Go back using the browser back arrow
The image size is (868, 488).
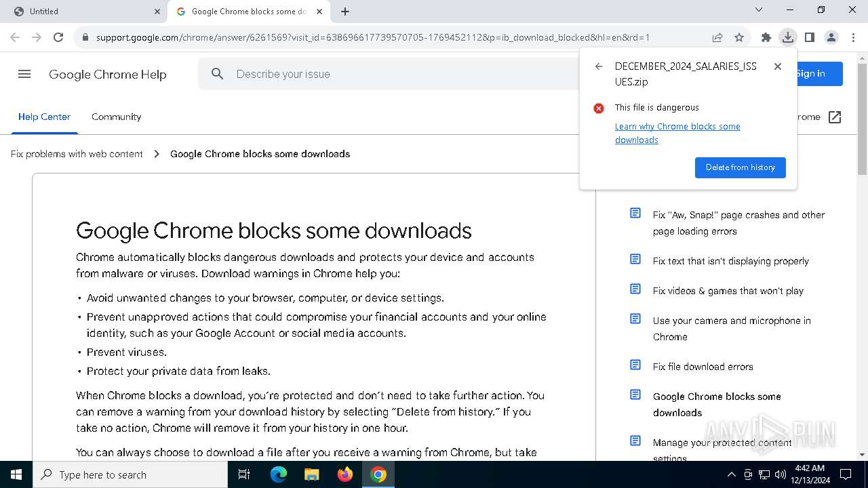15,37
